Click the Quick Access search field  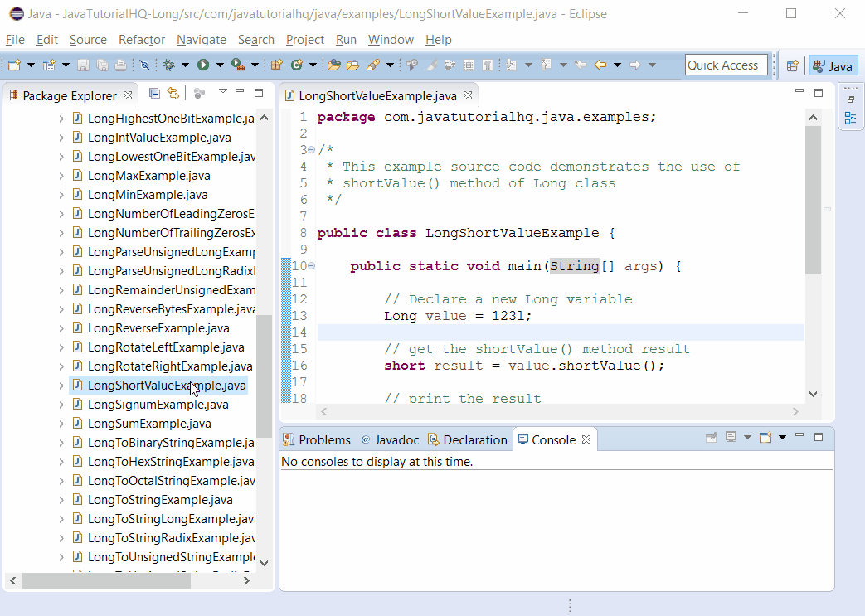pyautogui.click(x=726, y=65)
